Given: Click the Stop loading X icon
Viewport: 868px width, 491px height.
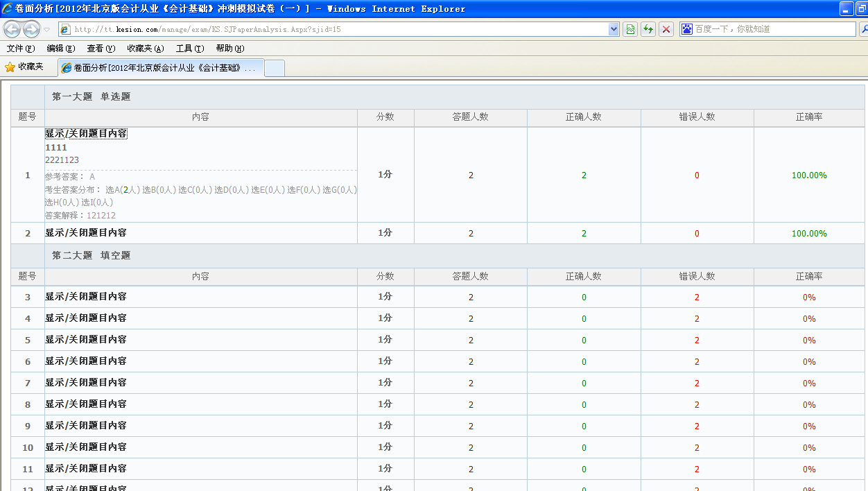Looking at the screenshot, I should pos(666,29).
